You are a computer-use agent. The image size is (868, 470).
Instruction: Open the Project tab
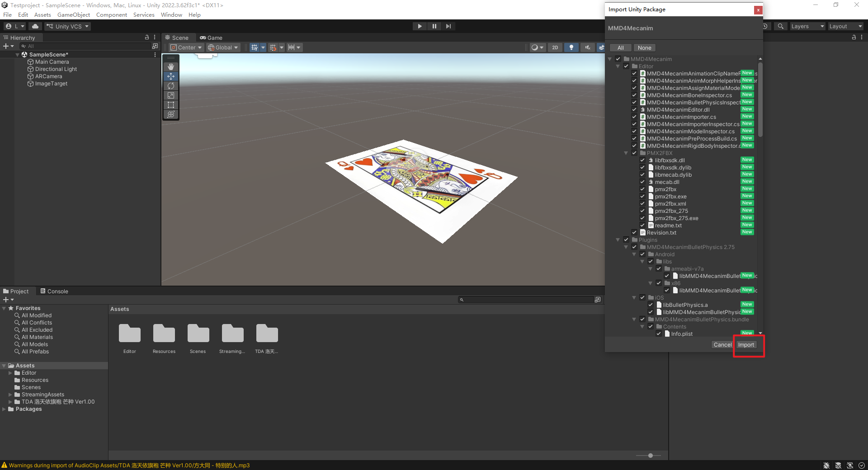click(16, 291)
